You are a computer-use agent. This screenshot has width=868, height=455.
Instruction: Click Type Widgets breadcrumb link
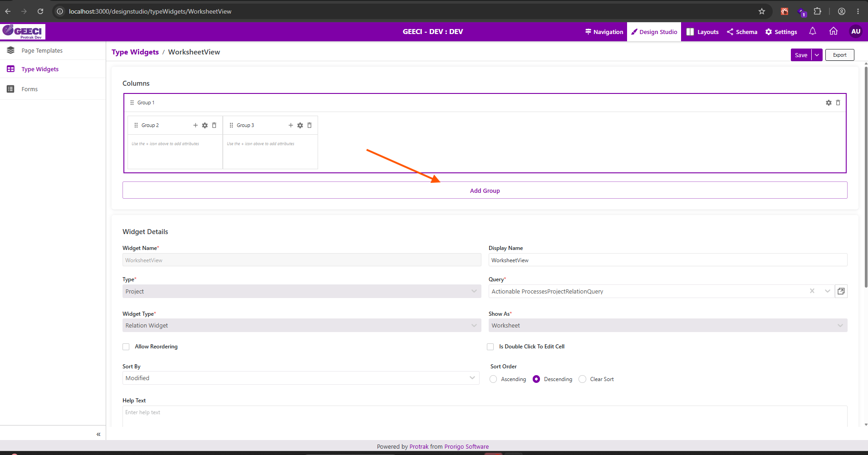pos(135,52)
